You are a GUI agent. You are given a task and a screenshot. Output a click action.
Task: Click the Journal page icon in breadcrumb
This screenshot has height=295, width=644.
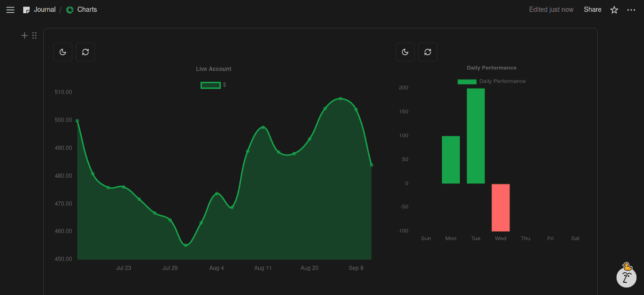tap(26, 9)
